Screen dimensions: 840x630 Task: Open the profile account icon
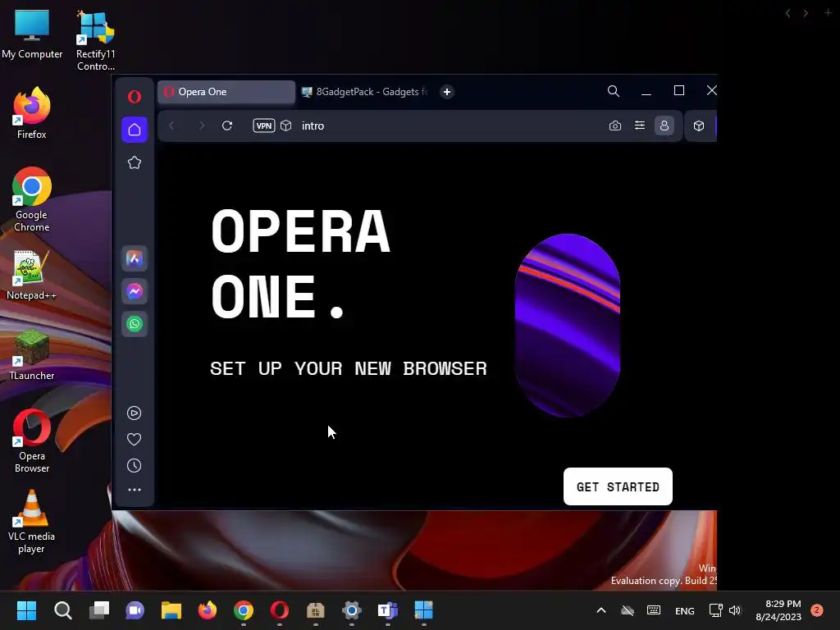coord(664,126)
